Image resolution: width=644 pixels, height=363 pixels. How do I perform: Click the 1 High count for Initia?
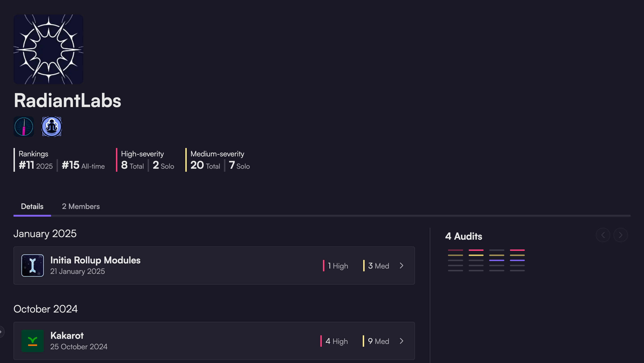tap(338, 266)
